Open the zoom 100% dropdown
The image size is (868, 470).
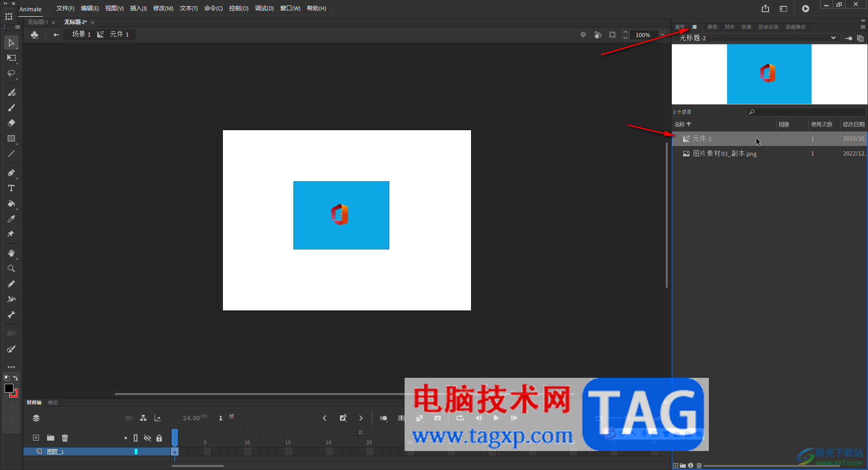point(662,35)
